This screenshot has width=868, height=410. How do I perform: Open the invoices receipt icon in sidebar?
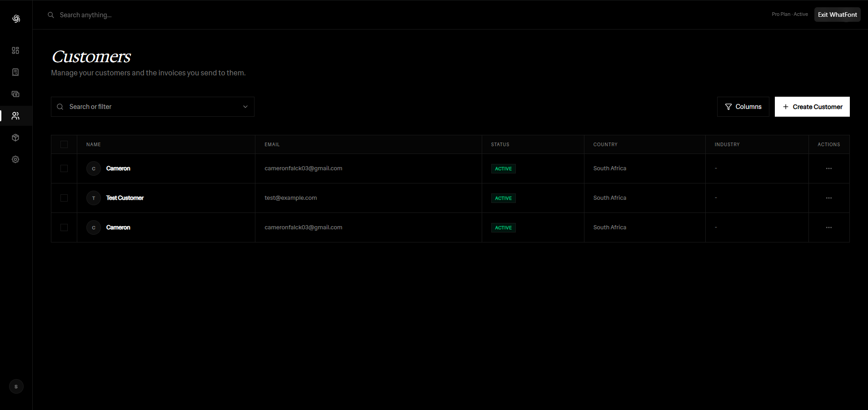point(15,72)
